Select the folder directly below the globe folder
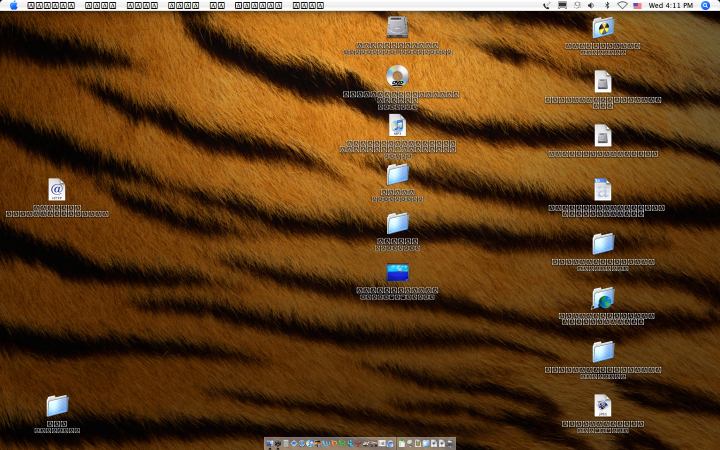The height and width of the screenshot is (450, 720). pos(603,351)
